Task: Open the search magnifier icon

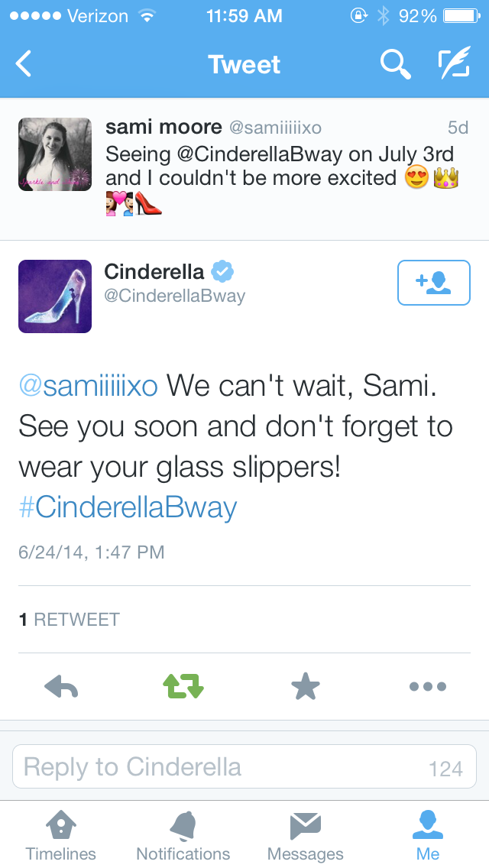Action: (x=395, y=64)
